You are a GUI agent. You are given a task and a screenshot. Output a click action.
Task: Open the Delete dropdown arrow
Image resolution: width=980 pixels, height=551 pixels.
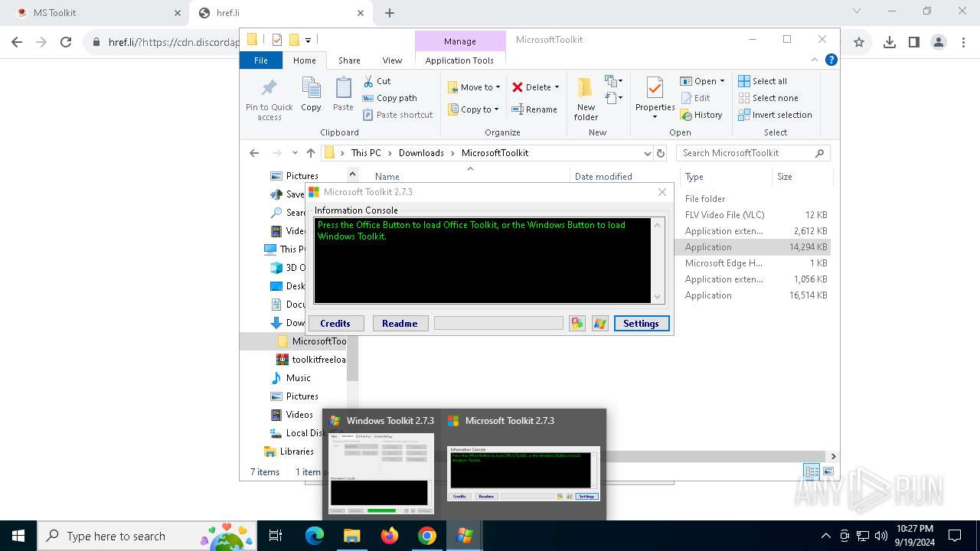coord(557,87)
